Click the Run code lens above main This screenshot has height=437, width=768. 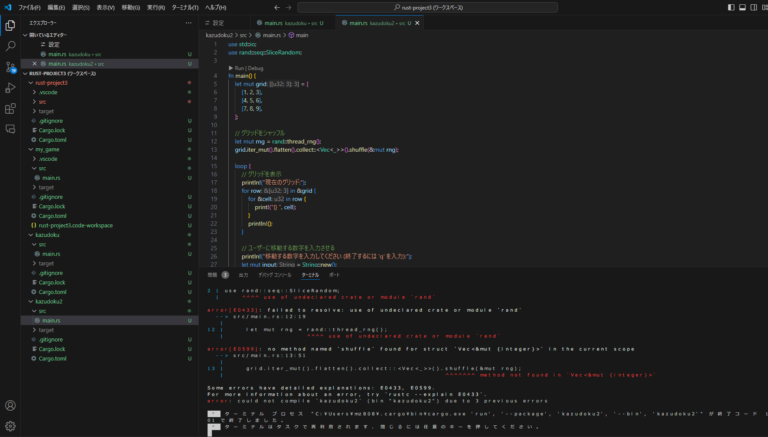point(238,67)
